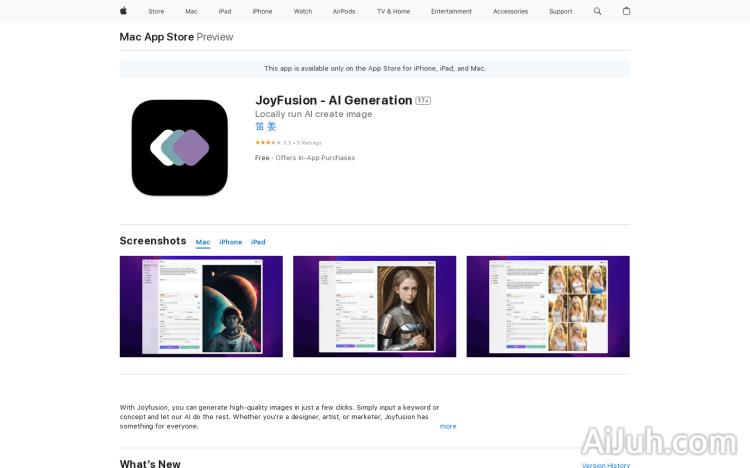Open the shopping bag icon

click(626, 11)
